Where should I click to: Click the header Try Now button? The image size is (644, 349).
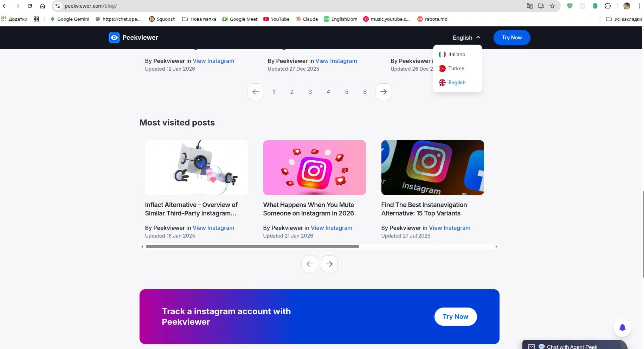(512, 38)
